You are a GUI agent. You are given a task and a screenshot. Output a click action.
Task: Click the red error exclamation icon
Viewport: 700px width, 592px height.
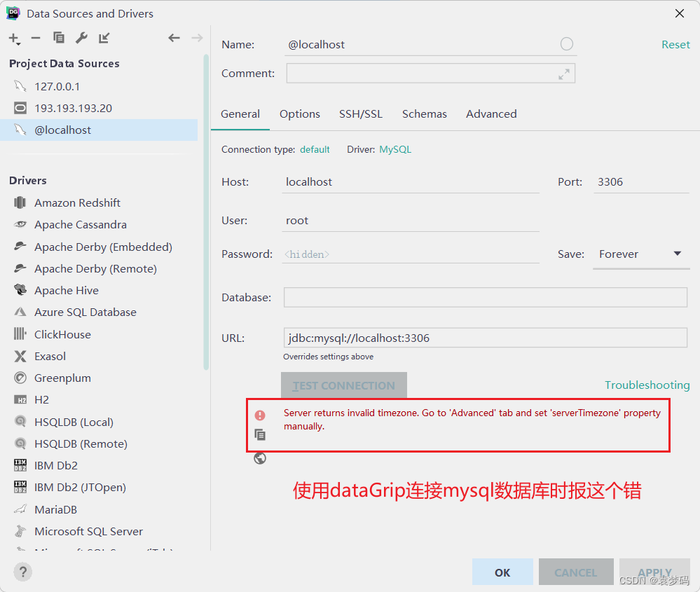260,415
